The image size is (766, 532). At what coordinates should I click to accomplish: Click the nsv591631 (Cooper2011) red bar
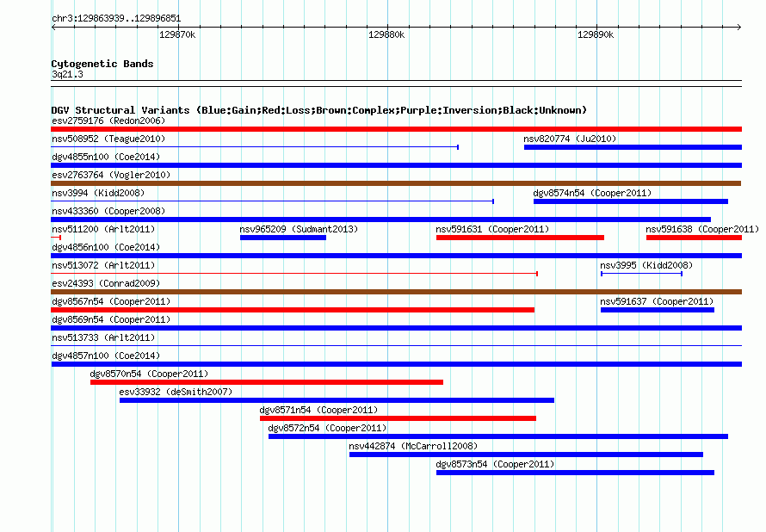point(520,238)
